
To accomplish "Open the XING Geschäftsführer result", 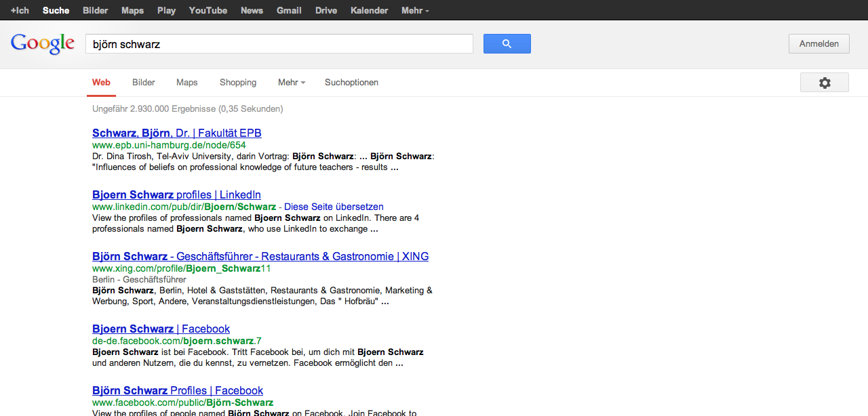I will click(260, 257).
